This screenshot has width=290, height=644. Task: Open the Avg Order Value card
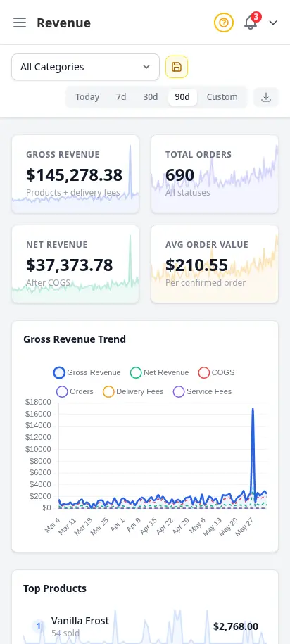215,264
